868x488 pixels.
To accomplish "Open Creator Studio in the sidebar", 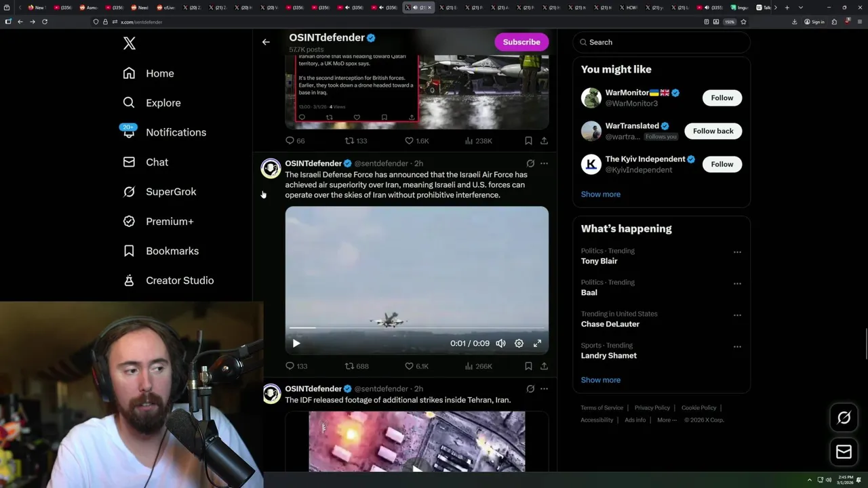I will click(x=168, y=281).
